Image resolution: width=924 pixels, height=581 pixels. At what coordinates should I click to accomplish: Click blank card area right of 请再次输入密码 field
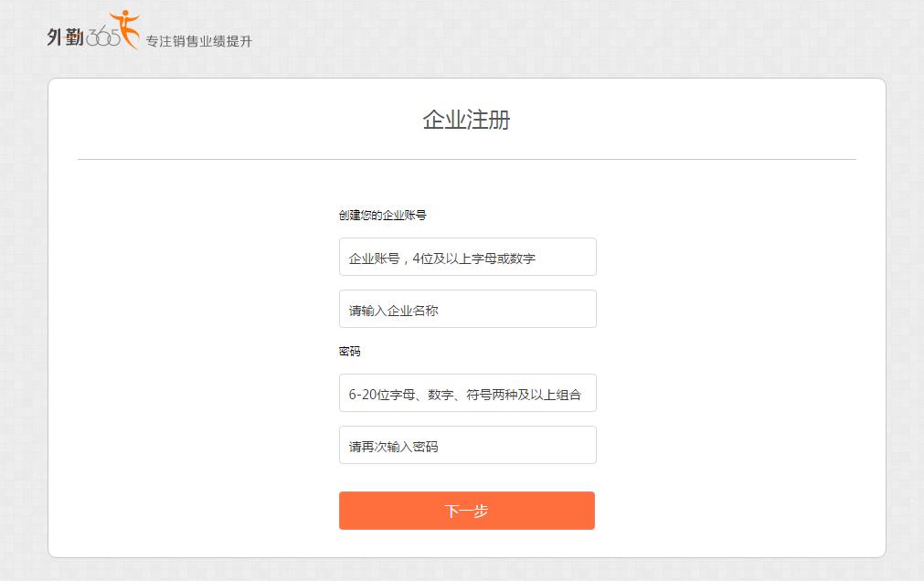pyautogui.click(x=731, y=446)
